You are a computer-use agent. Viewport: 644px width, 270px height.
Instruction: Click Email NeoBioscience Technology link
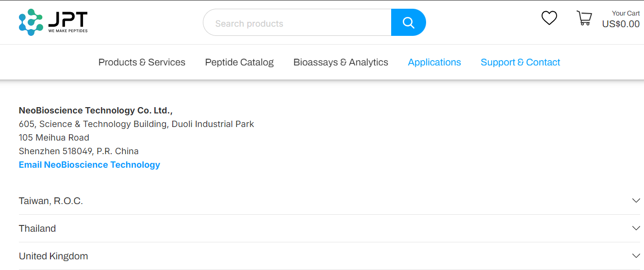click(x=89, y=165)
